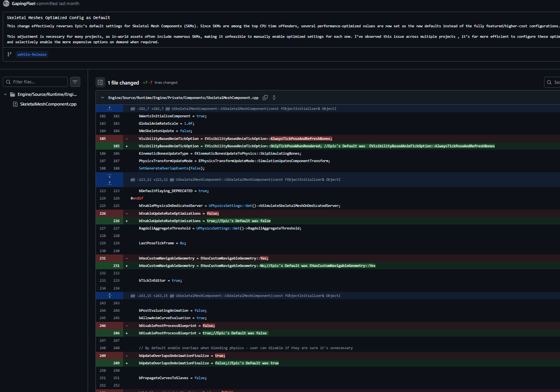
Task: Copy the SkeletalMeshComponent.cpp file path
Action: [x=265, y=97]
